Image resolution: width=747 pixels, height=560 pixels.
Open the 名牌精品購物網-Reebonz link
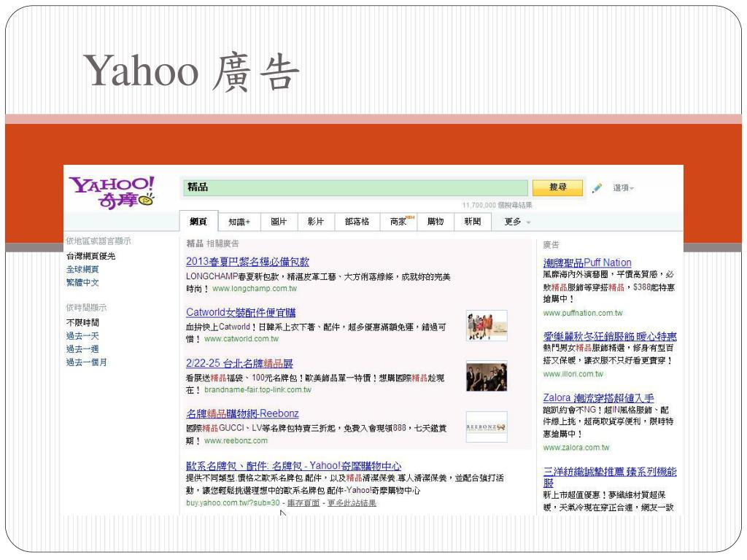point(242,413)
